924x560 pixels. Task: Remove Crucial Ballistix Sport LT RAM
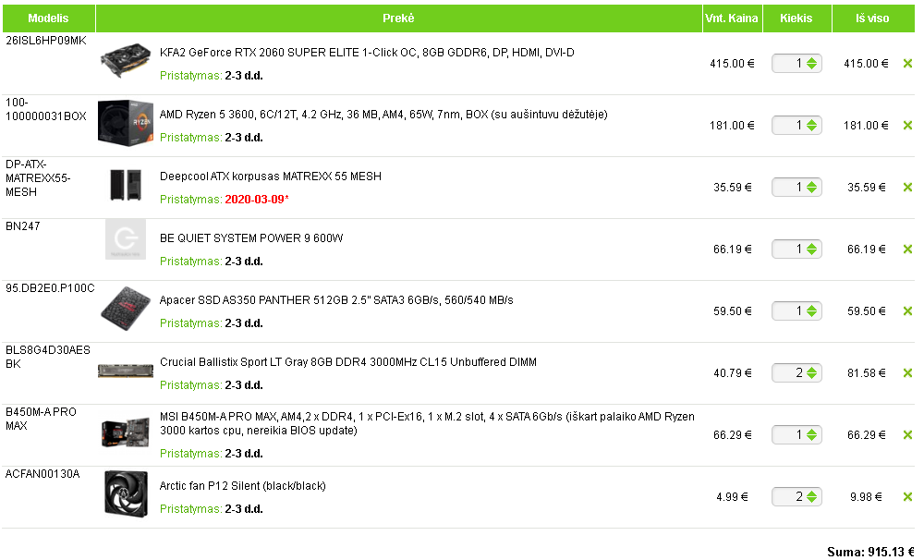pyautogui.click(x=907, y=373)
